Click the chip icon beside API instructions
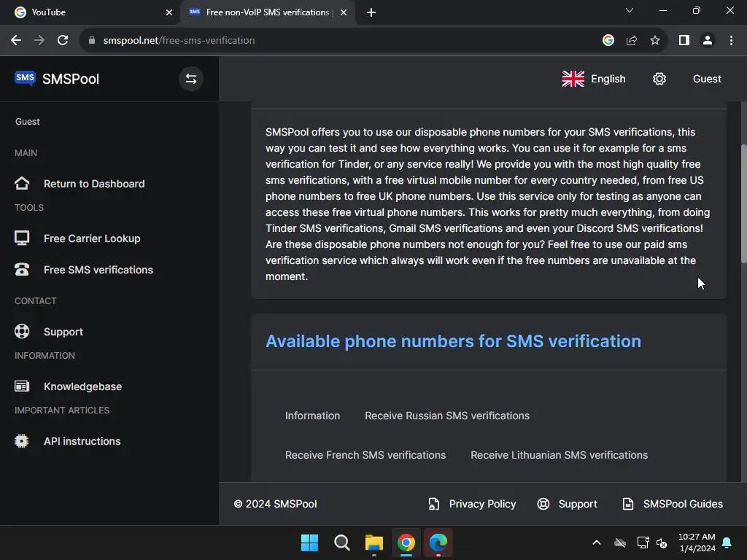 (22, 441)
